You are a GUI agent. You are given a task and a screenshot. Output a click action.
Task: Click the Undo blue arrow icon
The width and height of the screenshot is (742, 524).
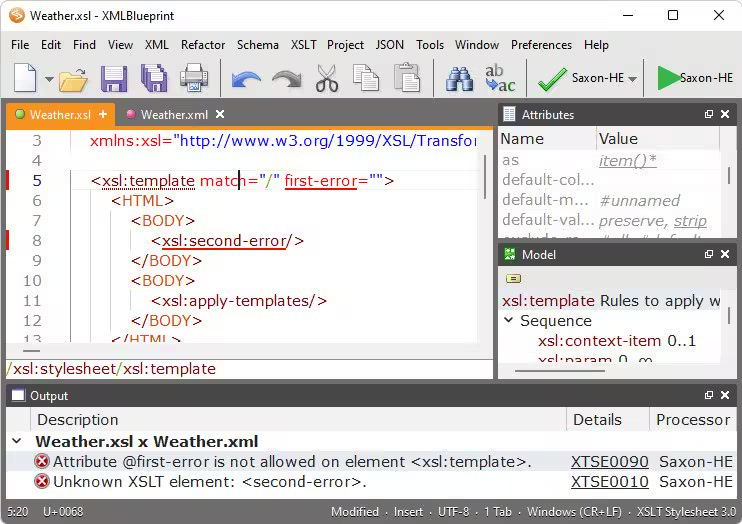(x=246, y=79)
